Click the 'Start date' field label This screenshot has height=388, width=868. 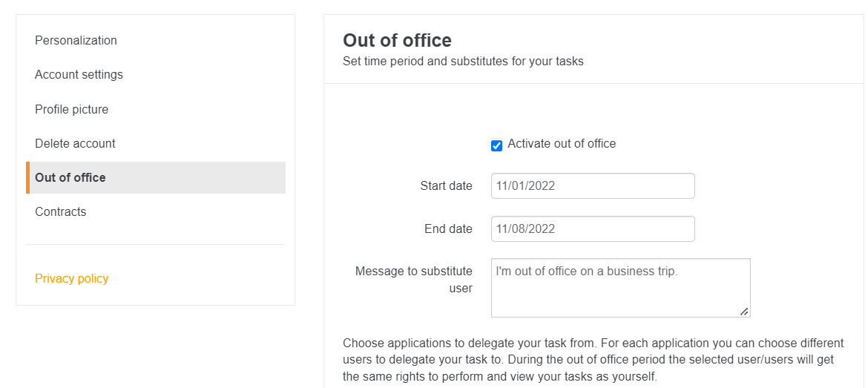[446, 186]
